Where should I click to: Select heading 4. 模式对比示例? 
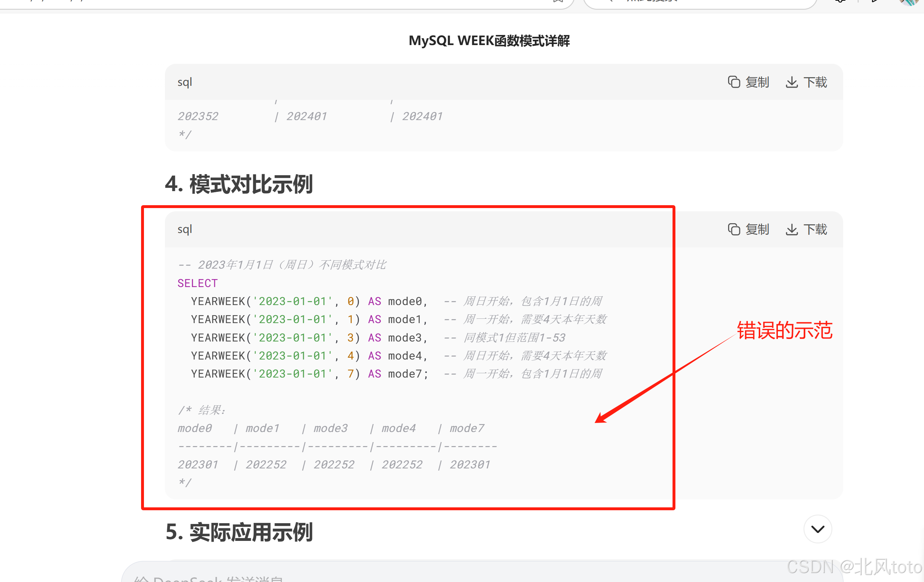[240, 184]
